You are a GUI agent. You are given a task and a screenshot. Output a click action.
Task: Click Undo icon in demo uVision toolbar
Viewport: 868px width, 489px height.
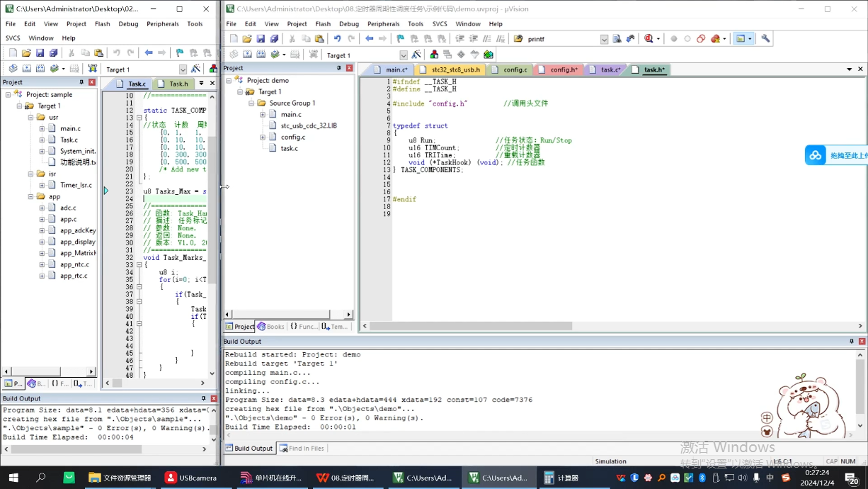coord(337,39)
